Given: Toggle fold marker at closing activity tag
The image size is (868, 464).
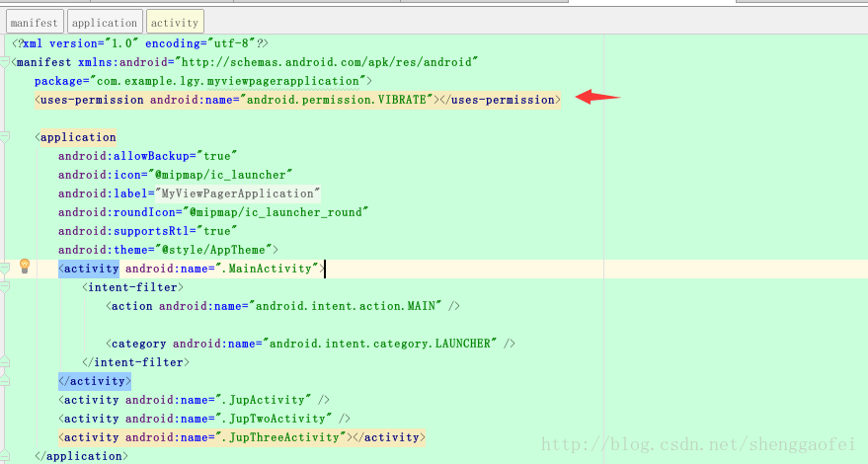Looking at the screenshot, I should click(x=4, y=381).
